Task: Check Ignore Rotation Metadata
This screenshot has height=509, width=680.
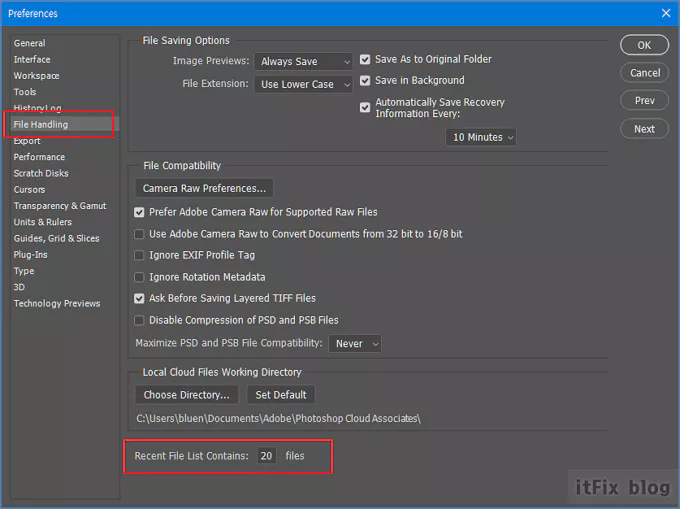Action: 139,277
